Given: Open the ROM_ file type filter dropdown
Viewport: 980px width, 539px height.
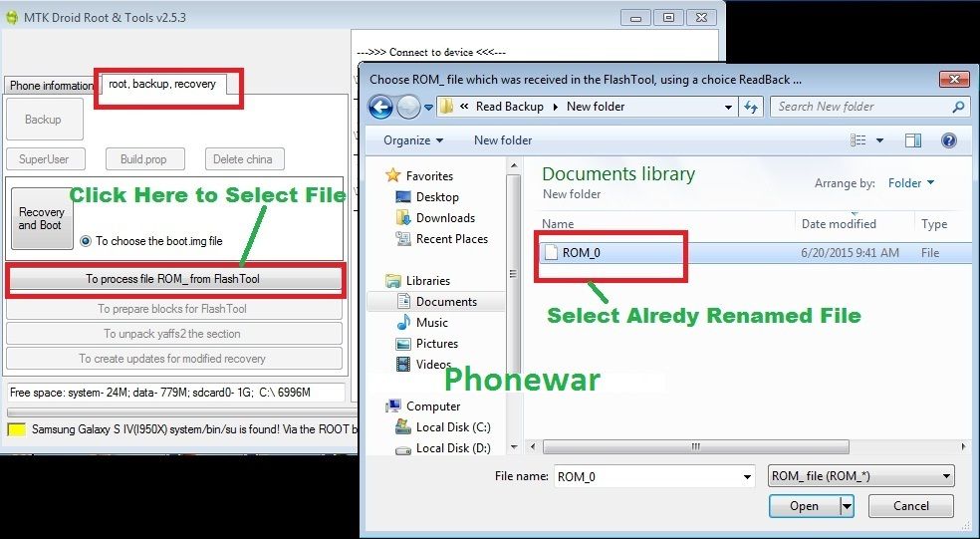Looking at the screenshot, I should click(x=861, y=476).
